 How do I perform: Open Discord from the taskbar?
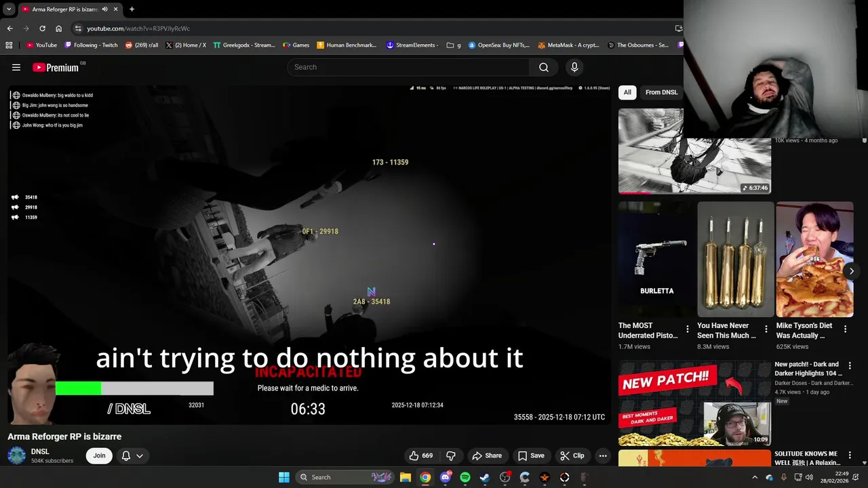445,477
